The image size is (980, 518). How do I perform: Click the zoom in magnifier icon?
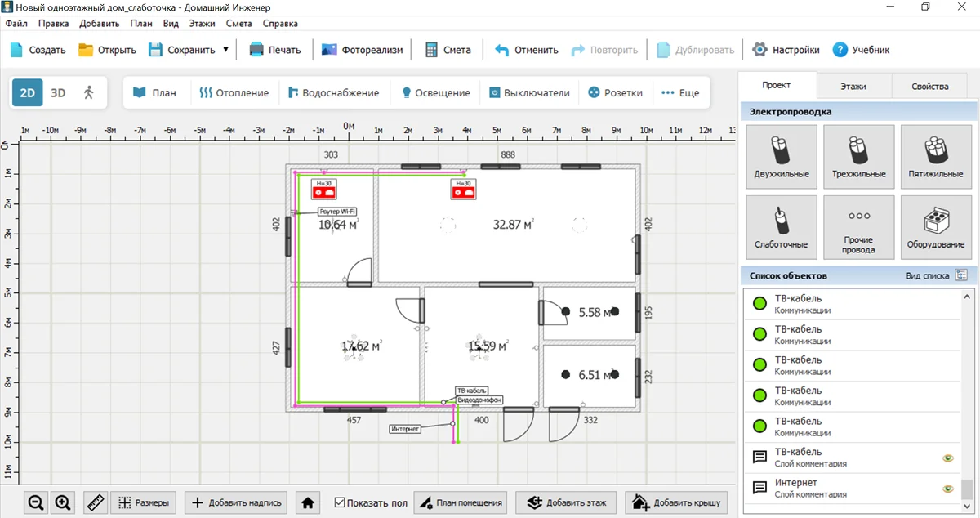pyautogui.click(x=63, y=503)
